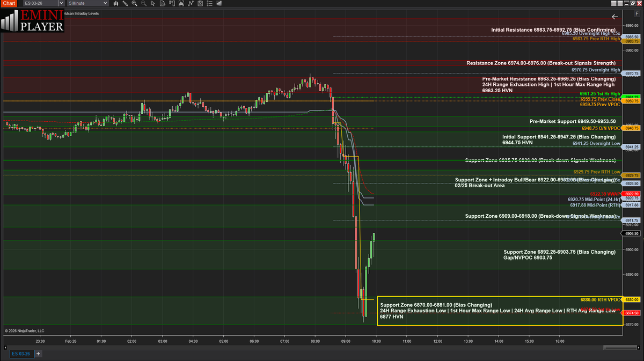The height and width of the screenshot is (361, 644).
Task: Open the drawing tools pencil icon
Action: tap(125, 3)
